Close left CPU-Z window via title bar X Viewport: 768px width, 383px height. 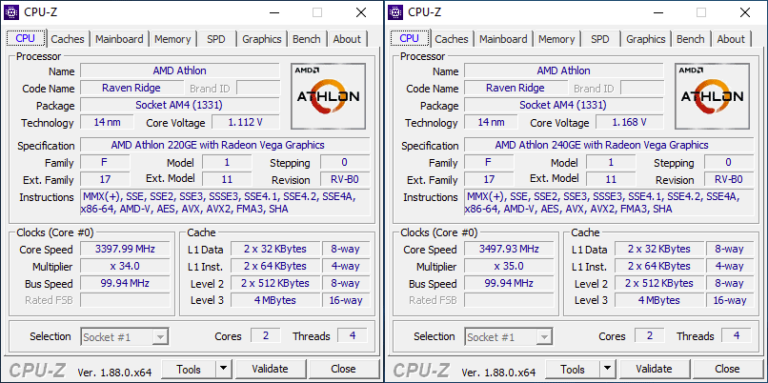click(361, 12)
